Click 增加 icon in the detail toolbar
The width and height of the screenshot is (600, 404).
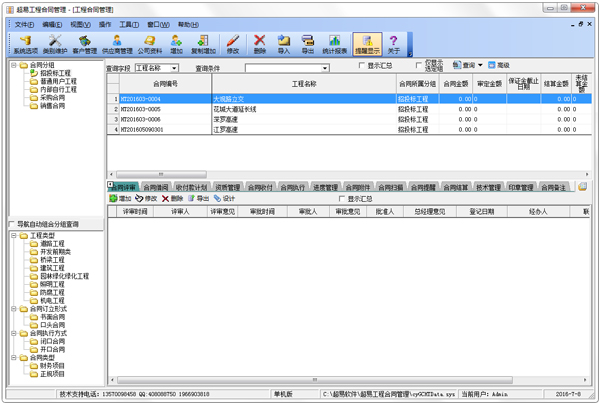pos(120,198)
